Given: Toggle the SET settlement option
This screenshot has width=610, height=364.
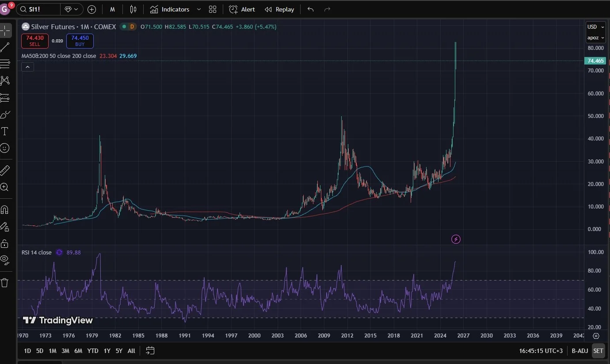Looking at the screenshot, I should (x=598, y=351).
